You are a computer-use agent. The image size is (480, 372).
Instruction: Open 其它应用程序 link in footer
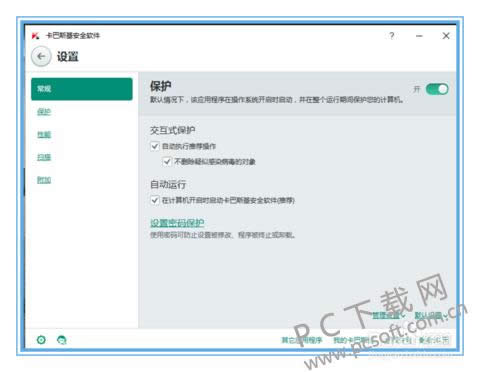point(302,340)
